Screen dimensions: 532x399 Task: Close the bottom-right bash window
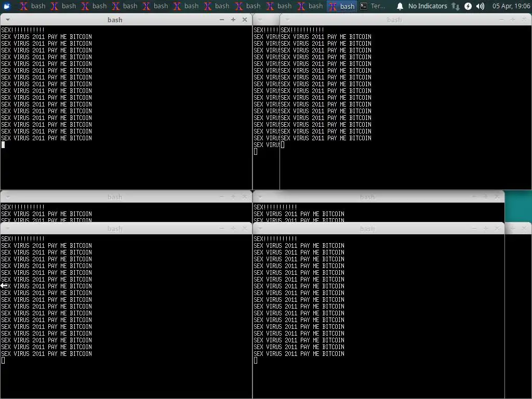[x=497, y=229]
